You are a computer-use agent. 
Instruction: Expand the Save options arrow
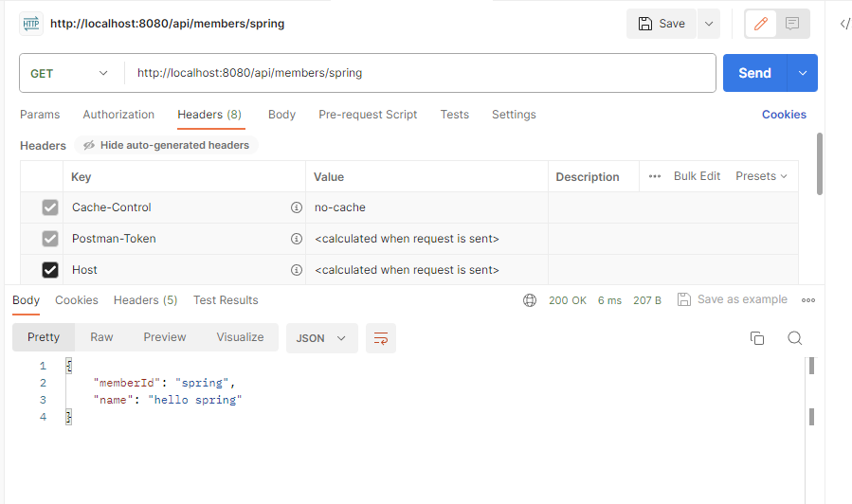[x=709, y=24]
